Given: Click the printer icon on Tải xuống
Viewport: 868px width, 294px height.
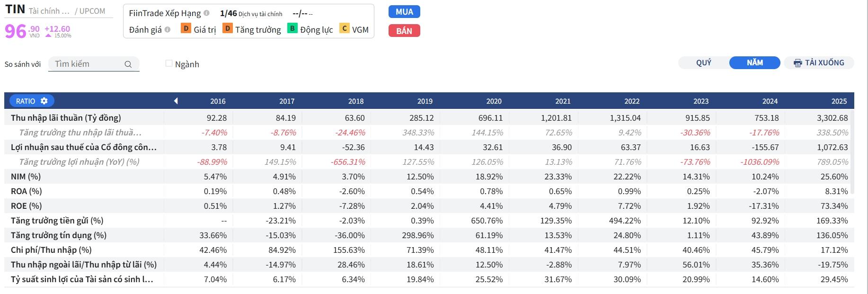Looking at the screenshot, I should pyautogui.click(x=798, y=63).
